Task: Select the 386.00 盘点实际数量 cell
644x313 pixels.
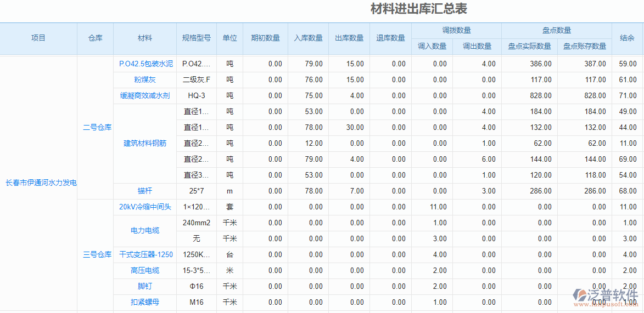Action: coord(529,64)
